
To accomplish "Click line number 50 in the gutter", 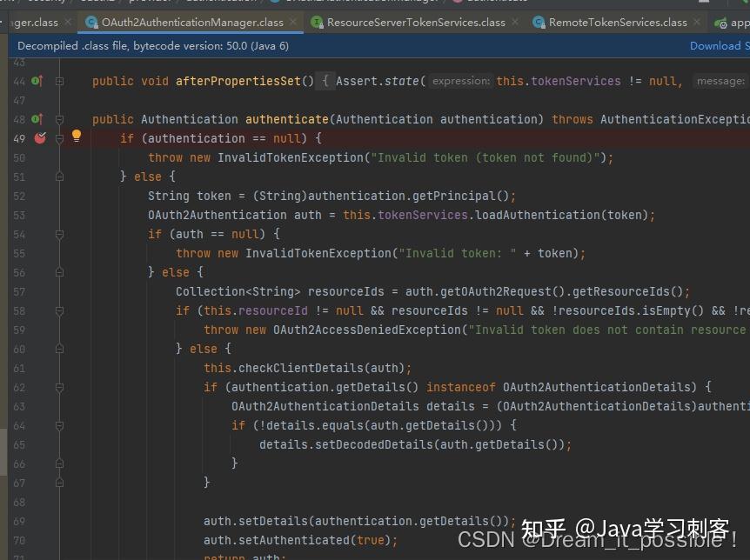I will pyautogui.click(x=19, y=157).
